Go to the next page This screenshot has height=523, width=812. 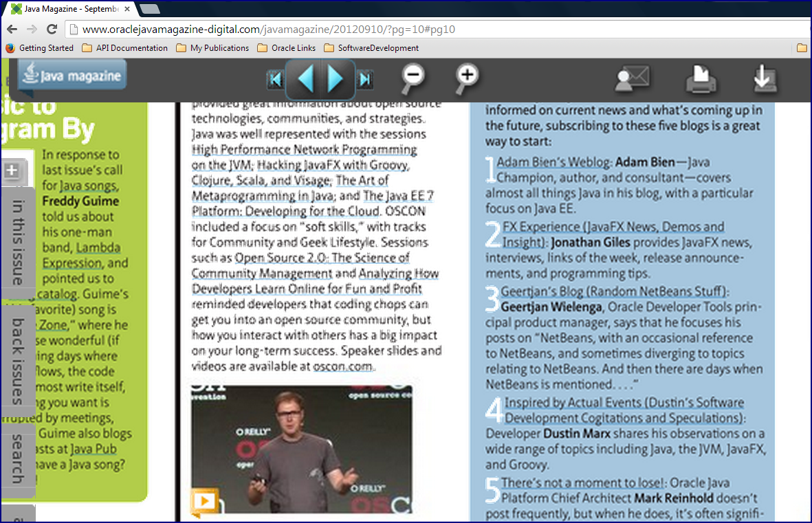[337, 79]
